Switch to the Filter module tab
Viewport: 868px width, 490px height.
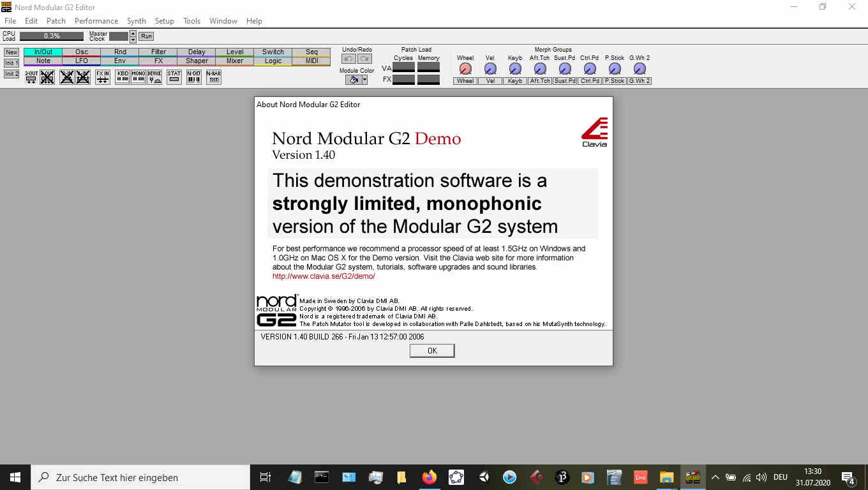[x=158, y=52]
